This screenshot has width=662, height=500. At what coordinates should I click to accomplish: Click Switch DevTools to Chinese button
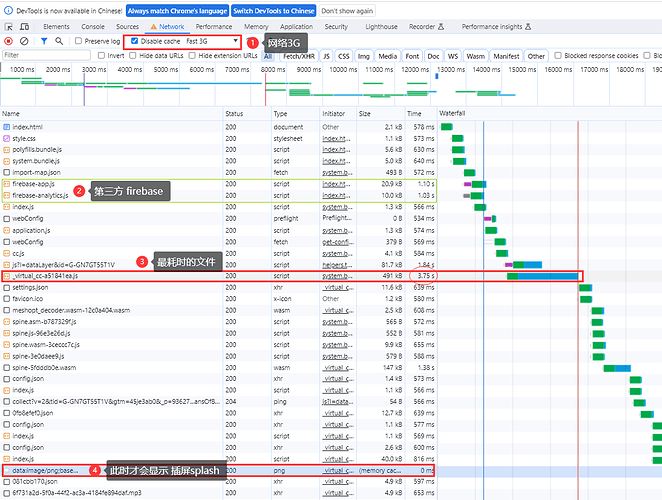click(274, 11)
